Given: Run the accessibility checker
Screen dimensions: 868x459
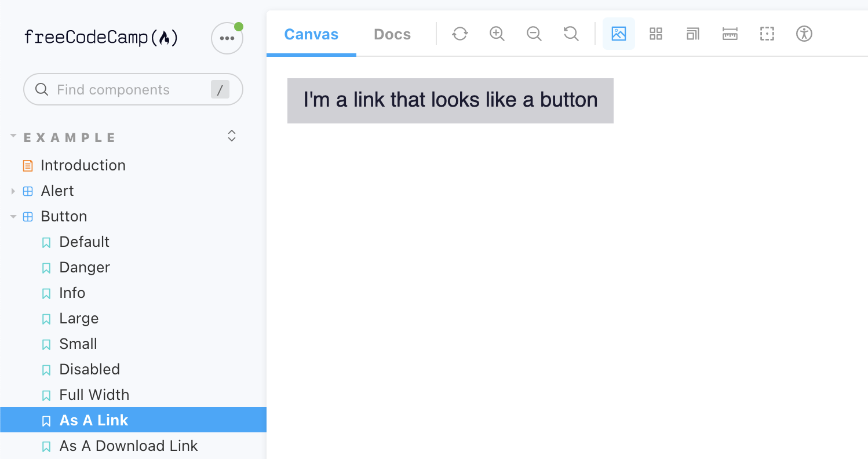Looking at the screenshot, I should [804, 34].
